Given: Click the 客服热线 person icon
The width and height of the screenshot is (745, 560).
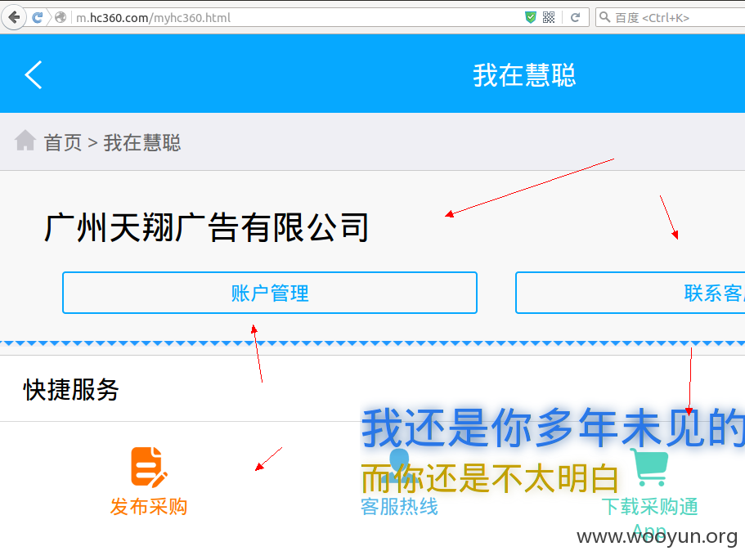Looking at the screenshot, I should click(x=398, y=465).
